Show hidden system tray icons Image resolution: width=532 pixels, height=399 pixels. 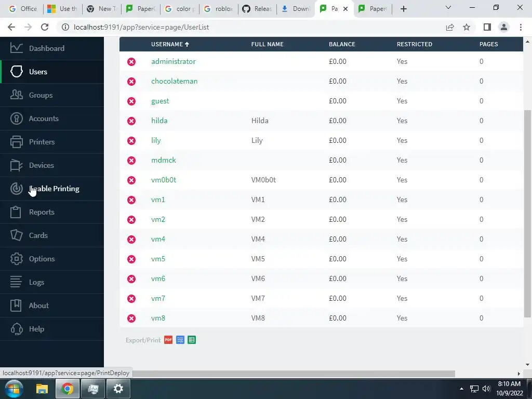(x=461, y=389)
